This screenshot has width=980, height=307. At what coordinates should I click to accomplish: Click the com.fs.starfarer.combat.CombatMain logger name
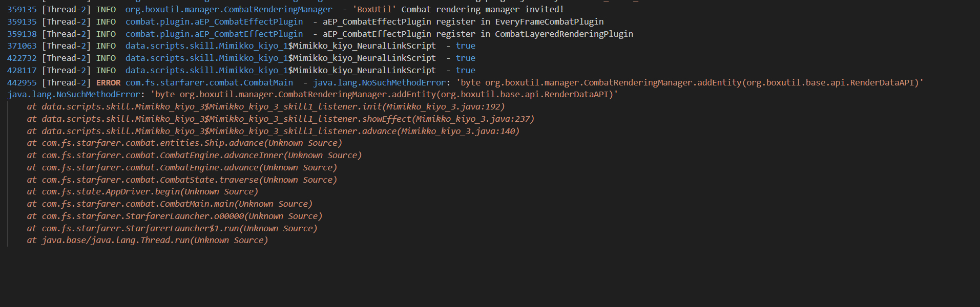209,82
